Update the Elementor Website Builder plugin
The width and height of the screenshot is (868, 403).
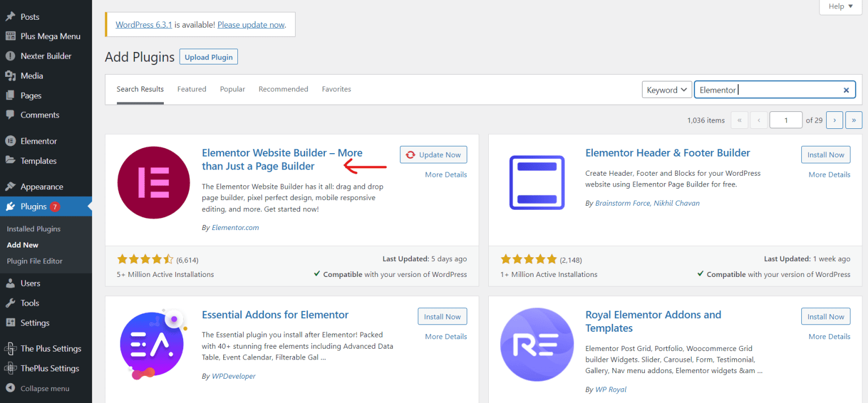click(433, 154)
